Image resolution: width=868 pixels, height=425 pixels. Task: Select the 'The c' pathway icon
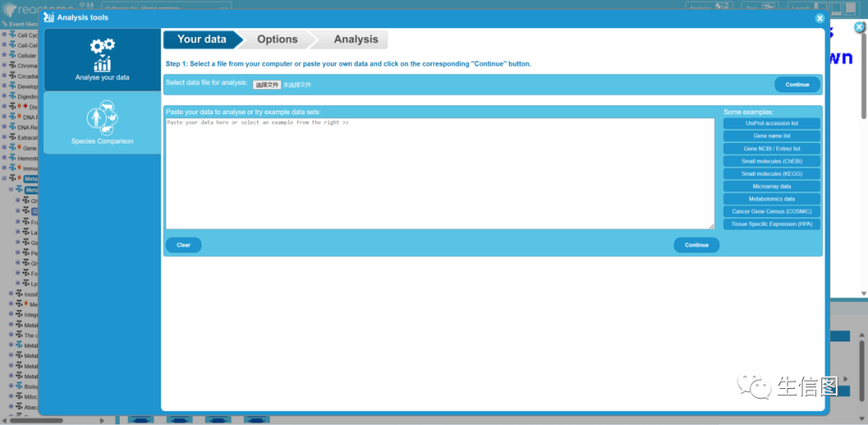tap(18, 335)
